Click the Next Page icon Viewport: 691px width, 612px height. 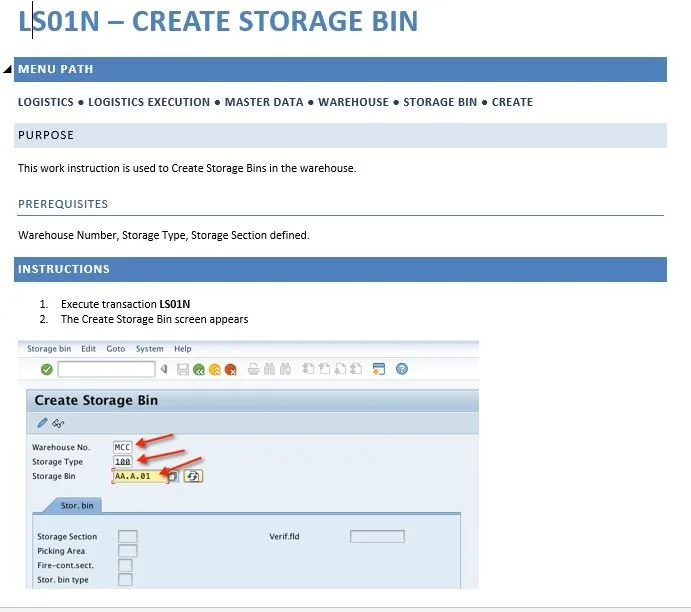(340, 369)
